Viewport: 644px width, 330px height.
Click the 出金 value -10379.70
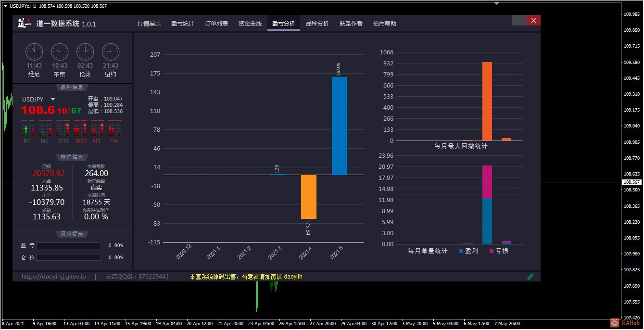tap(47, 202)
